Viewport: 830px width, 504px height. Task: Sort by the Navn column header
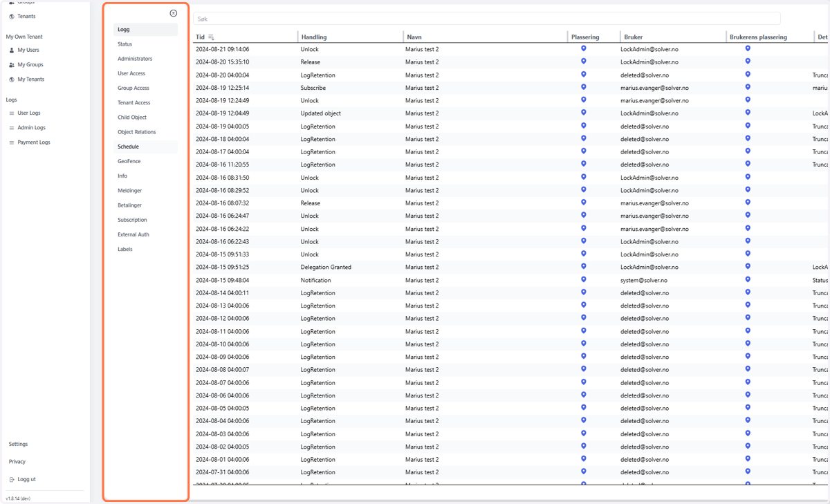click(x=414, y=37)
